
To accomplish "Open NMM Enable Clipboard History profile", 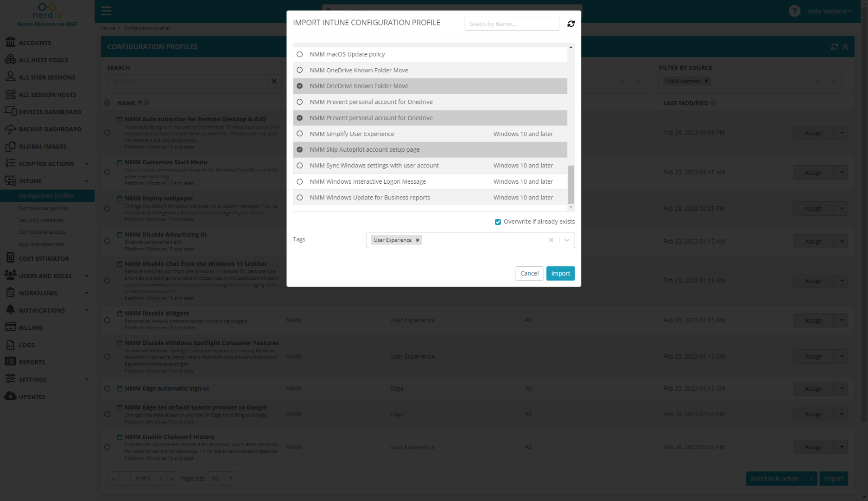I will (x=170, y=437).
